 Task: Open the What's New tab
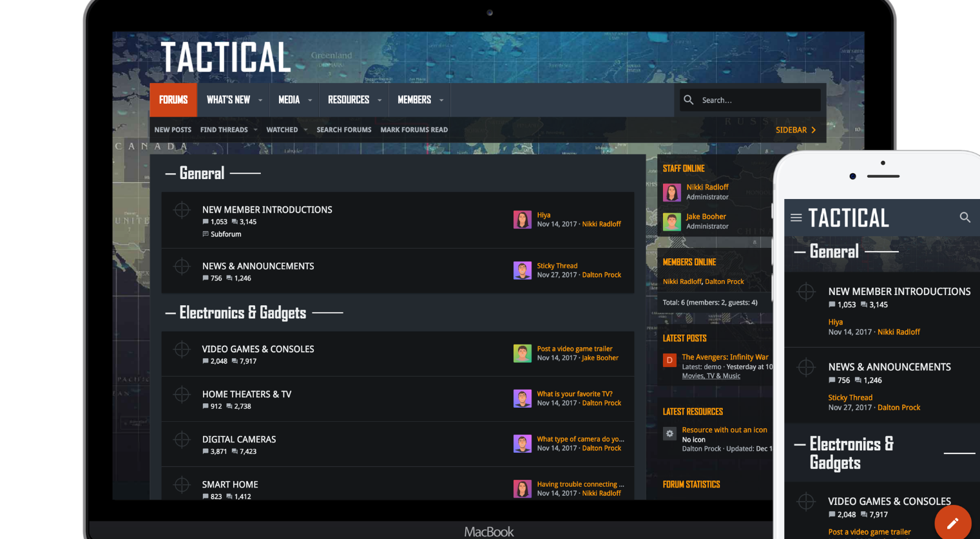click(x=228, y=100)
